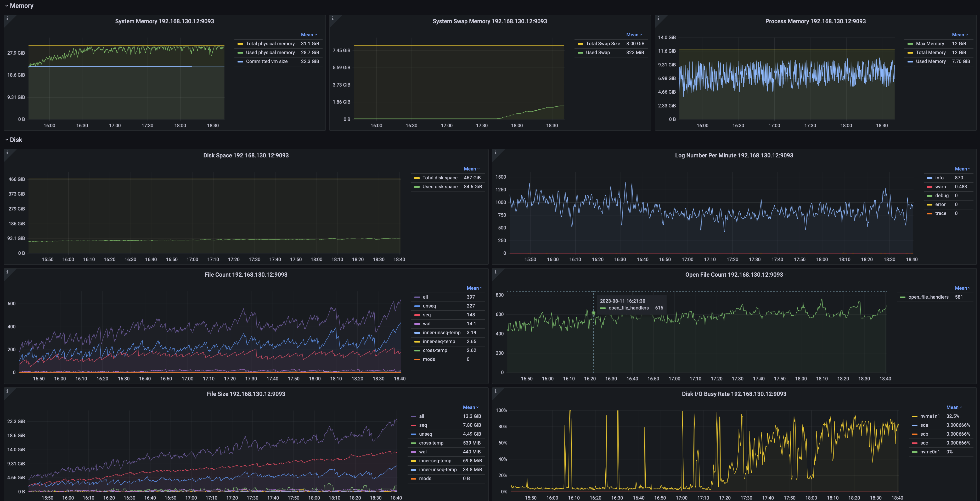980x501 pixels.
Task: Click info icon on Disk Space panel
Action: pyautogui.click(x=7, y=152)
